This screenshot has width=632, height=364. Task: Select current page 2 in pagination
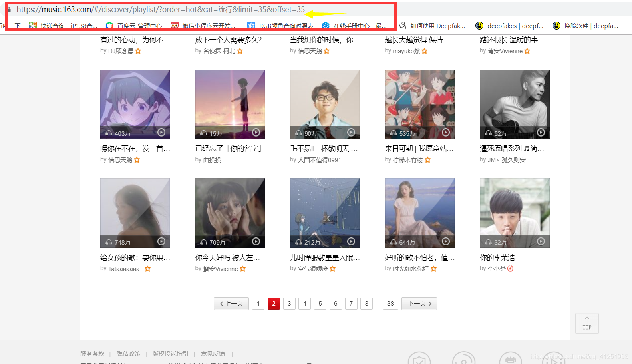(x=274, y=304)
